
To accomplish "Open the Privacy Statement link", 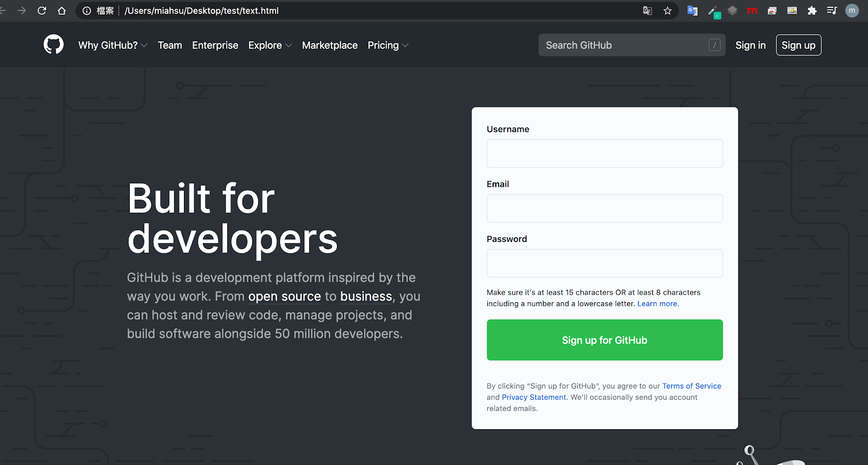I will click(x=534, y=397).
